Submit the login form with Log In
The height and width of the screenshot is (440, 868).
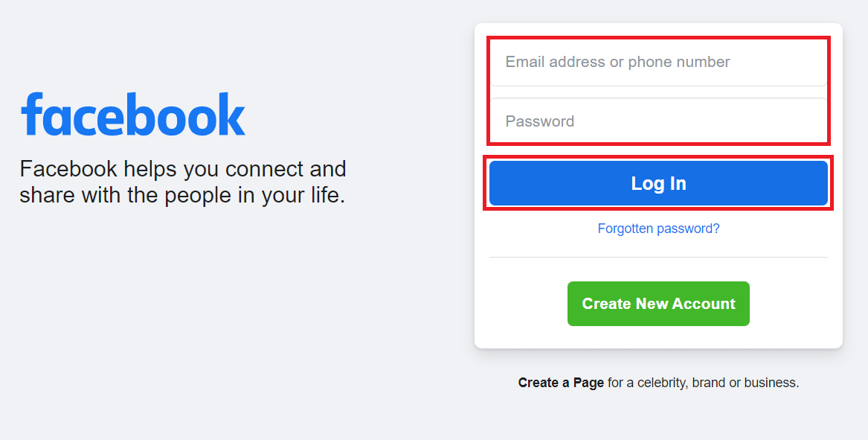(x=658, y=183)
